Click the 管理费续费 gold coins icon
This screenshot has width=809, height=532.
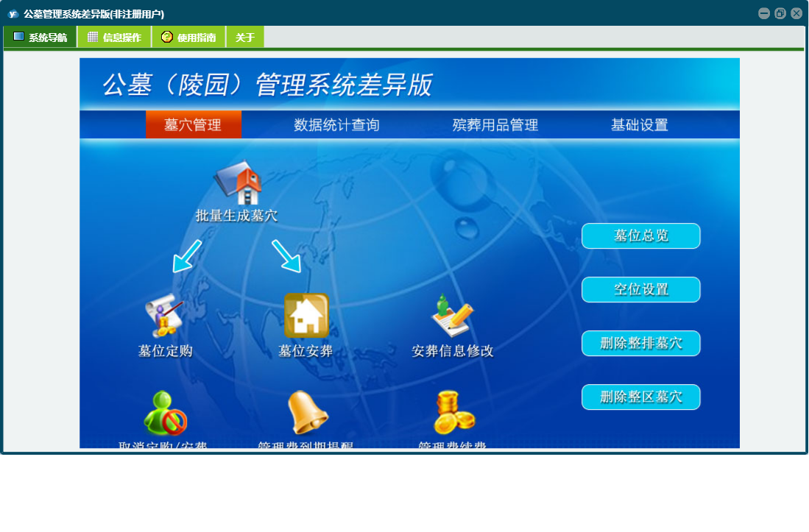453,412
